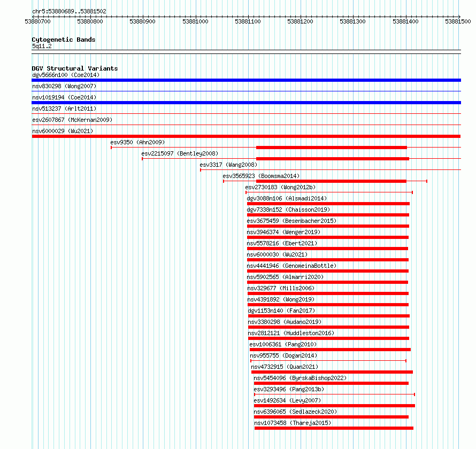
Task: Click the red feature bar under esv9350
Action: coord(332,148)
